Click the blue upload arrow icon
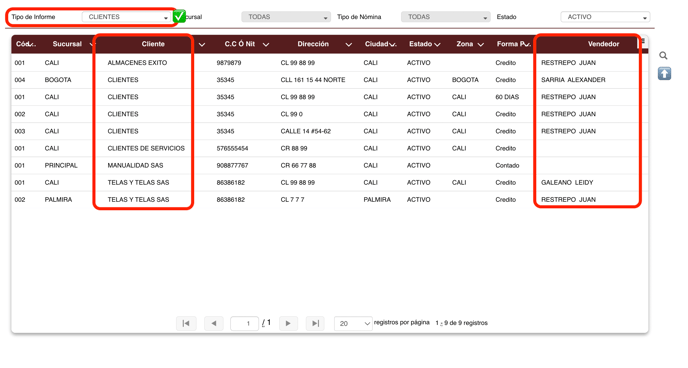Image resolution: width=688 pixels, height=368 pixels. point(664,73)
